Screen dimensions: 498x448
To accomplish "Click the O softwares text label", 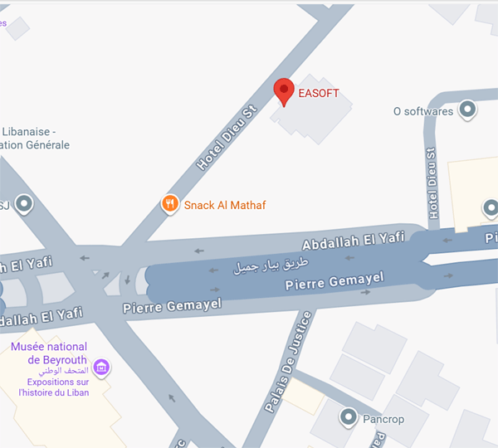I will 423,111.
